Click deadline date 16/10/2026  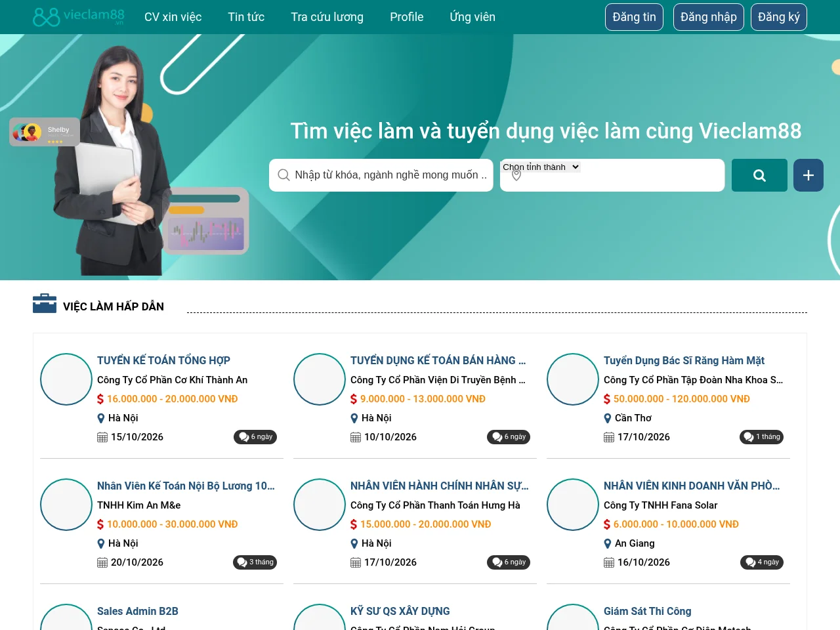[x=644, y=562]
